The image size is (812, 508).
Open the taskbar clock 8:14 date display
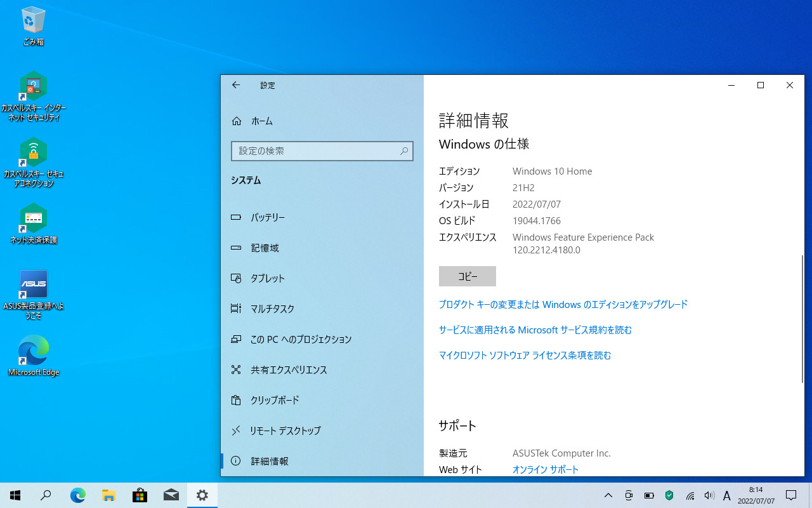pos(756,495)
